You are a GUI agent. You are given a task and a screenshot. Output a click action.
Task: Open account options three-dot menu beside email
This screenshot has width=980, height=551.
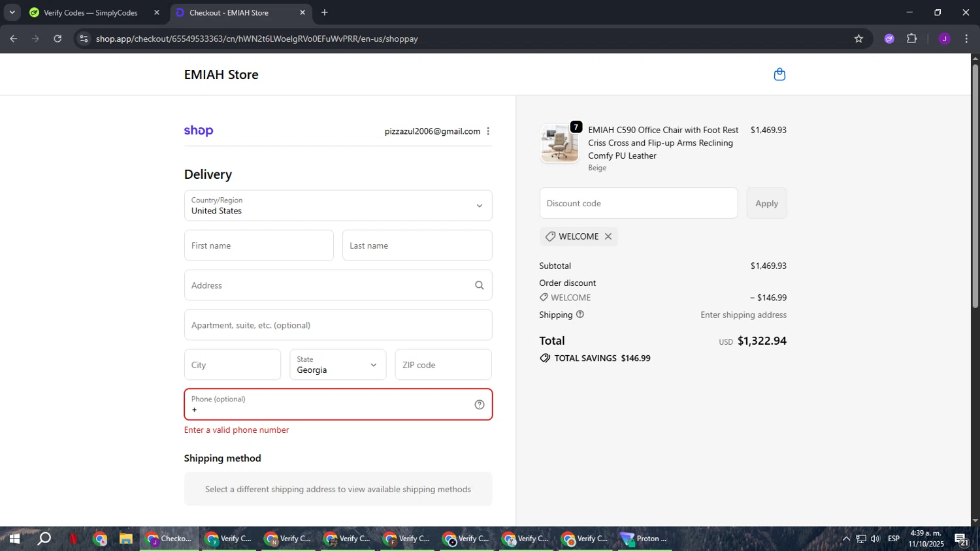point(488,131)
